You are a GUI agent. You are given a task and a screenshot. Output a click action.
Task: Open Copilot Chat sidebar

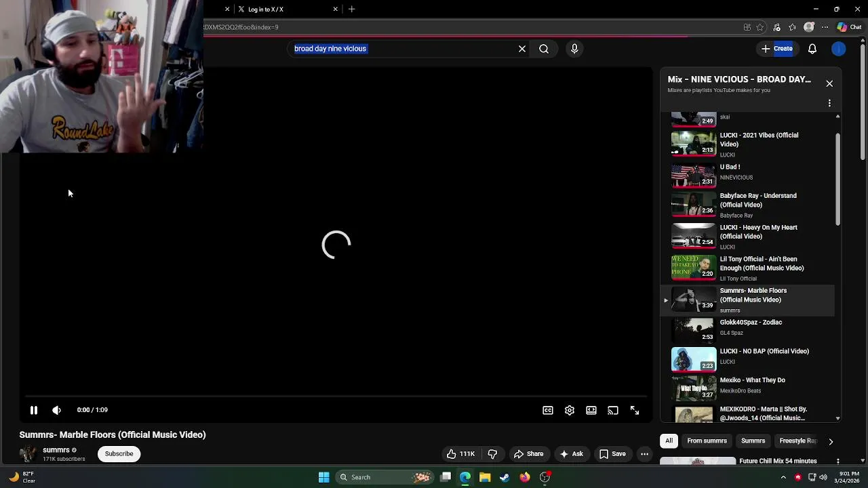(849, 27)
